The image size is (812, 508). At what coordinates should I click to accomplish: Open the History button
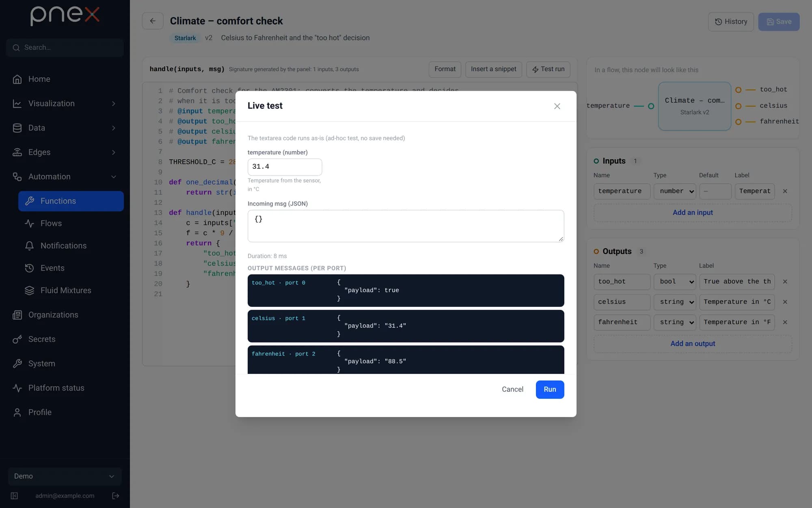coord(731,22)
